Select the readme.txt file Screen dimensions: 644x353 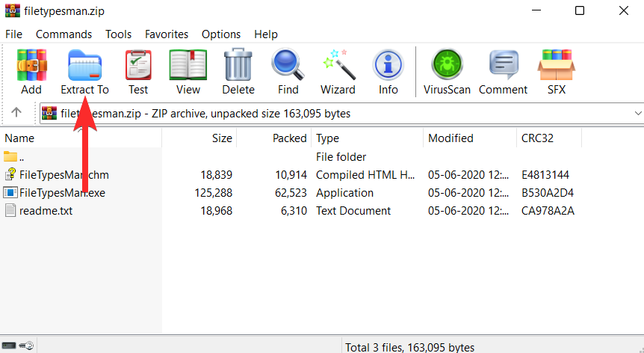point(46,211)
